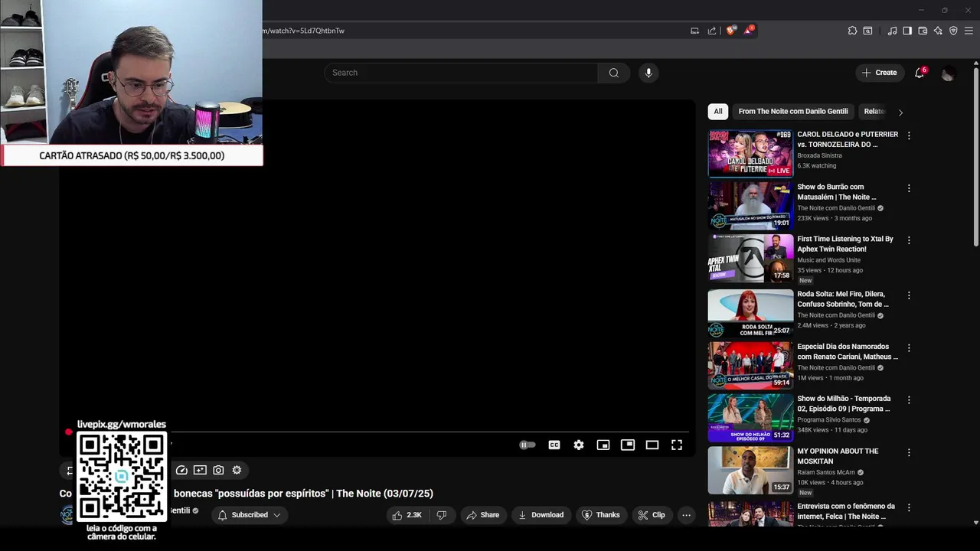
Task: Open the Aphex Twin Xtal reaction thumbnail
Action: (x=750, y=258)
